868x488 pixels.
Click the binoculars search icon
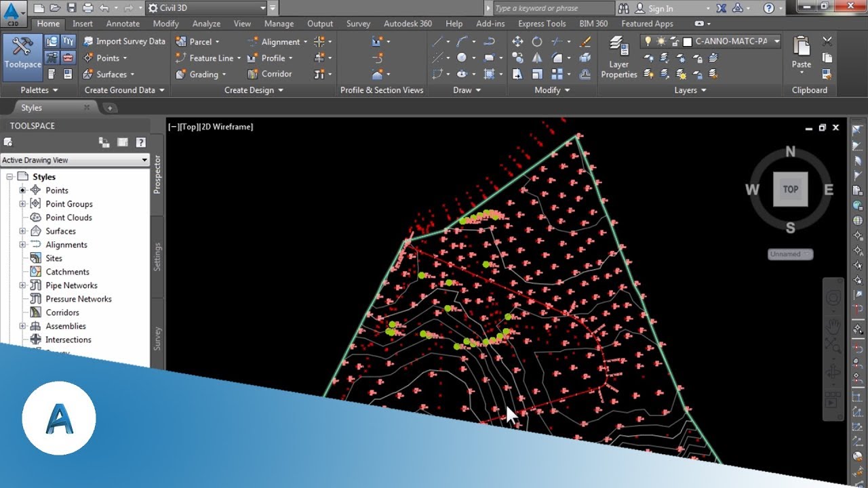[x=625, y=8]
